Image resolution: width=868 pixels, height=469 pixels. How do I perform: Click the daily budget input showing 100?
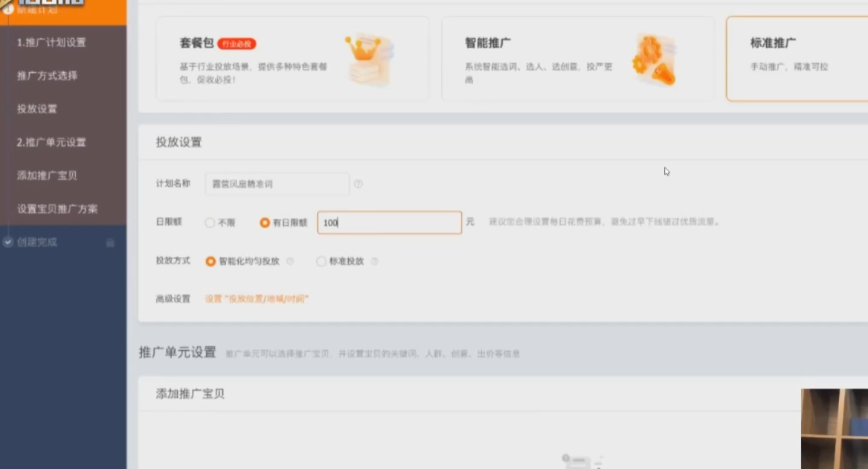point(389,223)
